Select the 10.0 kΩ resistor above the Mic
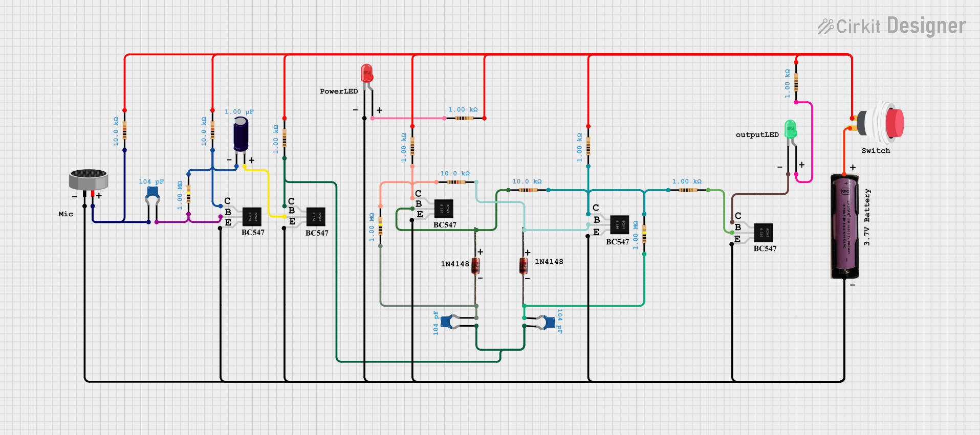The image size is (980, 435). [124, 130]
